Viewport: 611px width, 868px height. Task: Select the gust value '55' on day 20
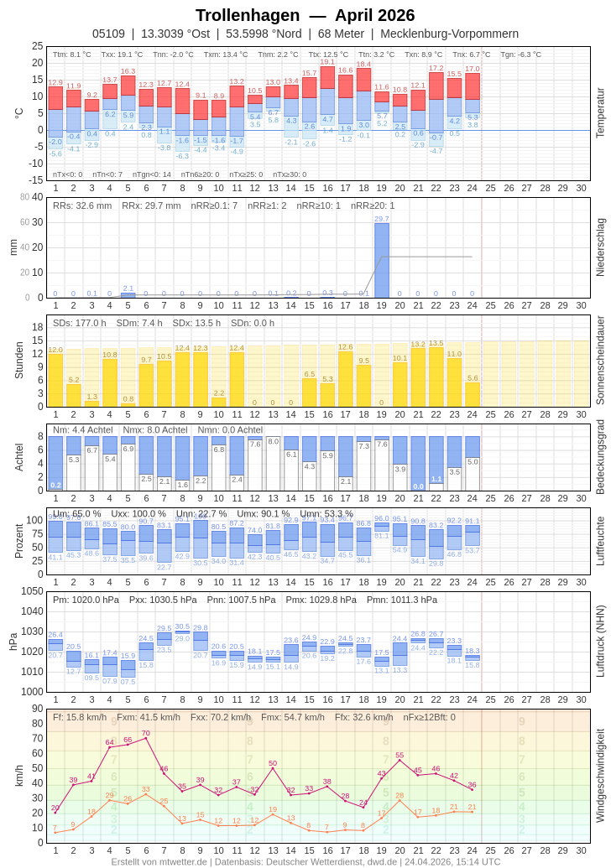400,755
